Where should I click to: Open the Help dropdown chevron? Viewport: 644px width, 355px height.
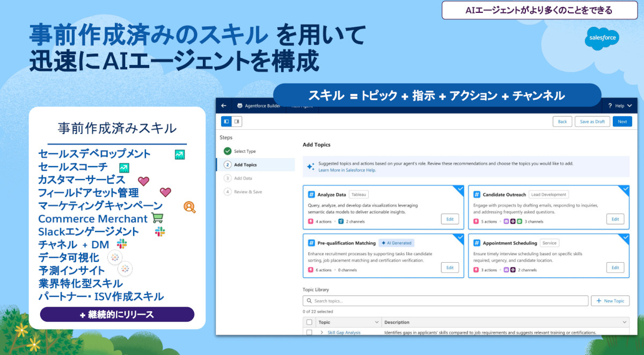pos(630,106)
